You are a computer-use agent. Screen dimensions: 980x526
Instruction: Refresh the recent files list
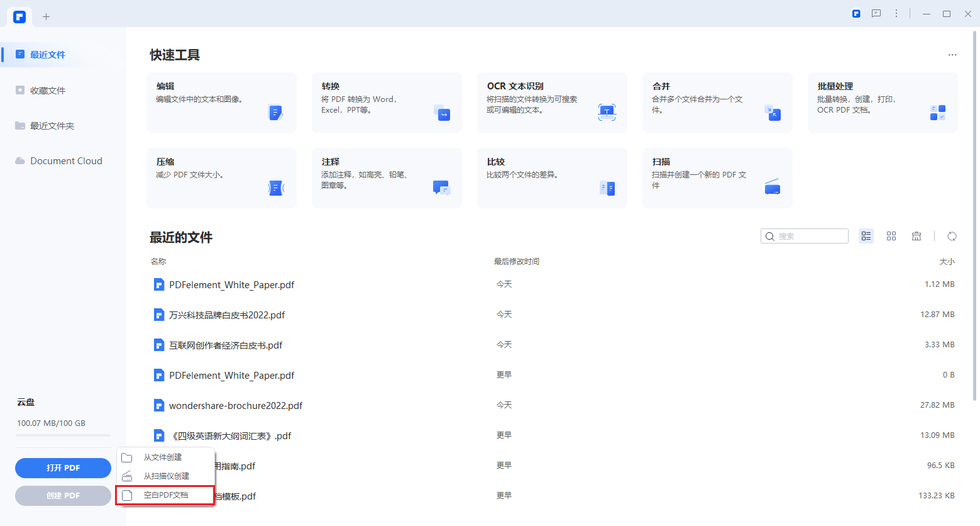952,236
